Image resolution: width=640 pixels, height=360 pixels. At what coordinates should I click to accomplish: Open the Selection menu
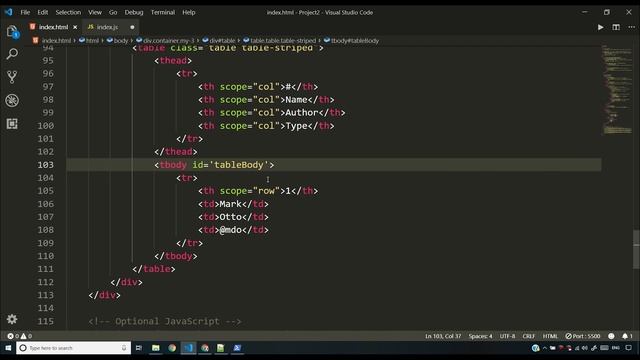point(68,12)
